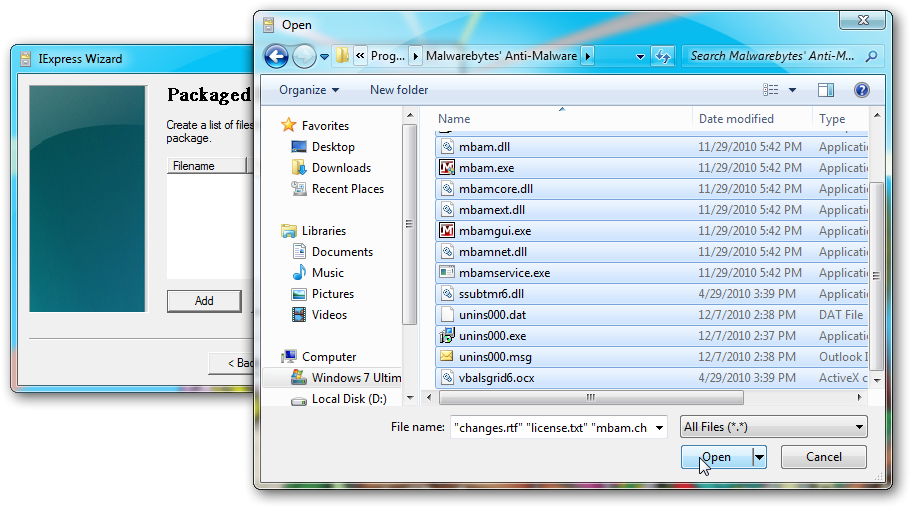The height and width of the screenshot is (508, 911).
Task: Click the unins000.dat file icon
Action: [446, 314]
